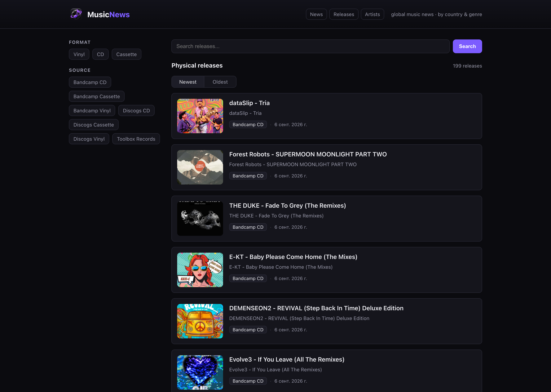Open the Artists nav tab
The height and width of the screenshot is (392, 551).
[372, 14]
